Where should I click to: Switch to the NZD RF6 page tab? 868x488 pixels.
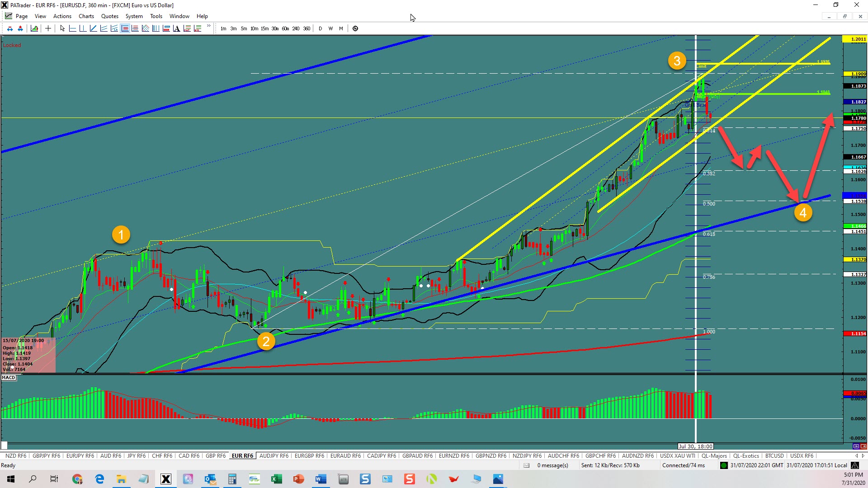pos(16,456)
